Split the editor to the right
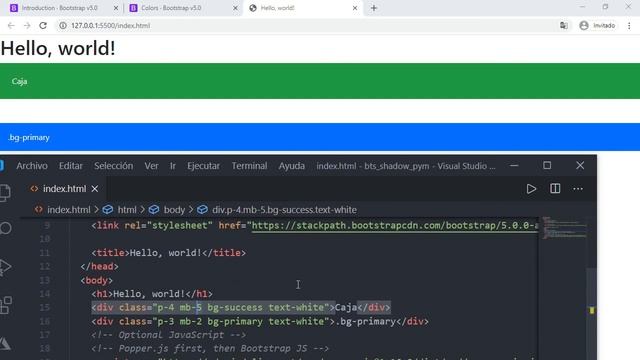The height and width of the screenshot is (360, 640). point(555,189)
